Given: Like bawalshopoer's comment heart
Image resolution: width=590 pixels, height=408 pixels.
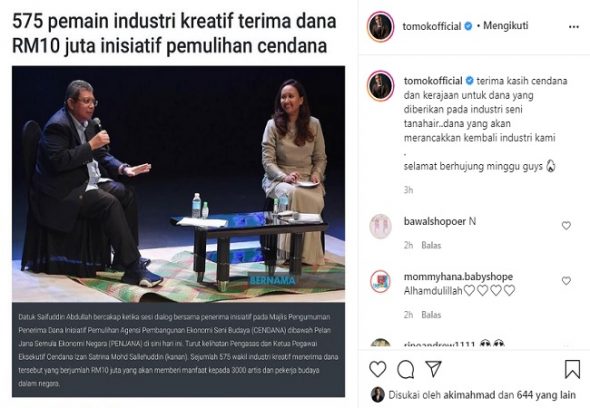Looking at the screenshot, I should click(x=566, y=225).
